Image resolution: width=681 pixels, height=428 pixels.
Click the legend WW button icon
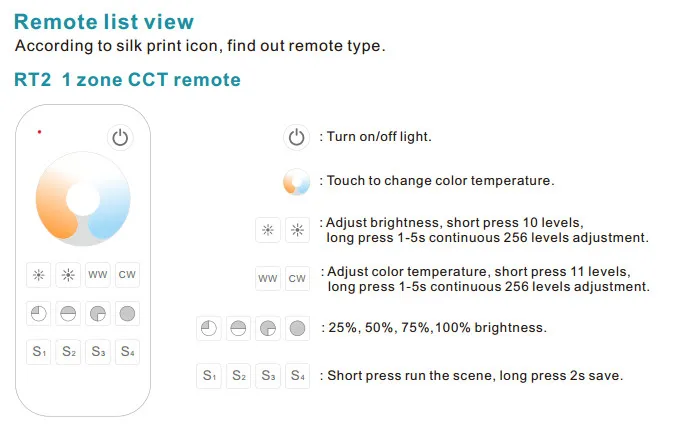coord(268,279)
